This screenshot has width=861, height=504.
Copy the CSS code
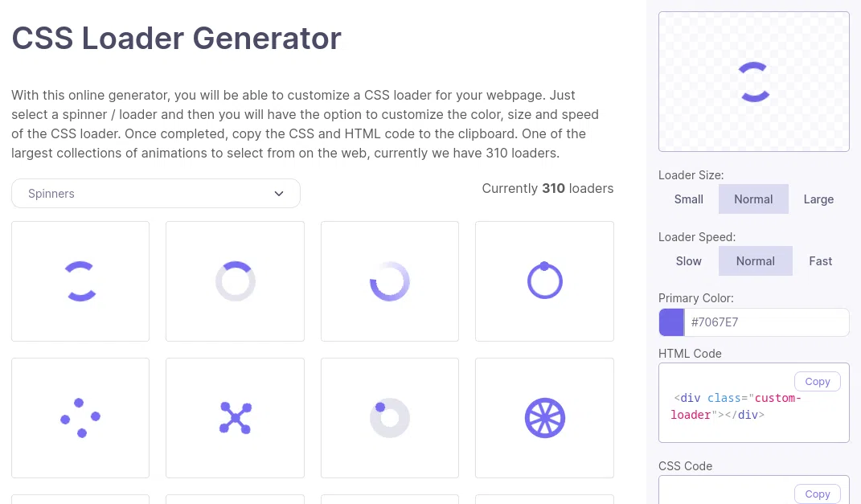click(817, 494)
